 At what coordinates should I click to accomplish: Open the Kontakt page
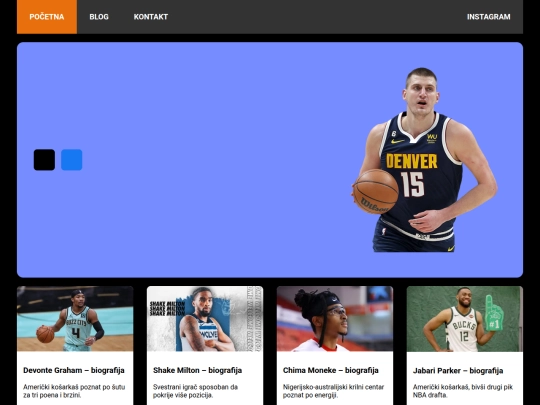150,17
